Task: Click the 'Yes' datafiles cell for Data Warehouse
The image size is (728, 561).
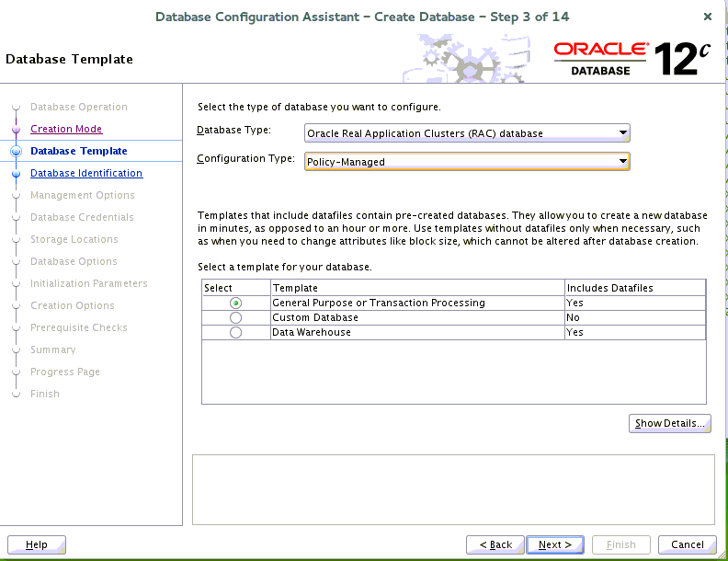Action: click(x=635, y=333)
